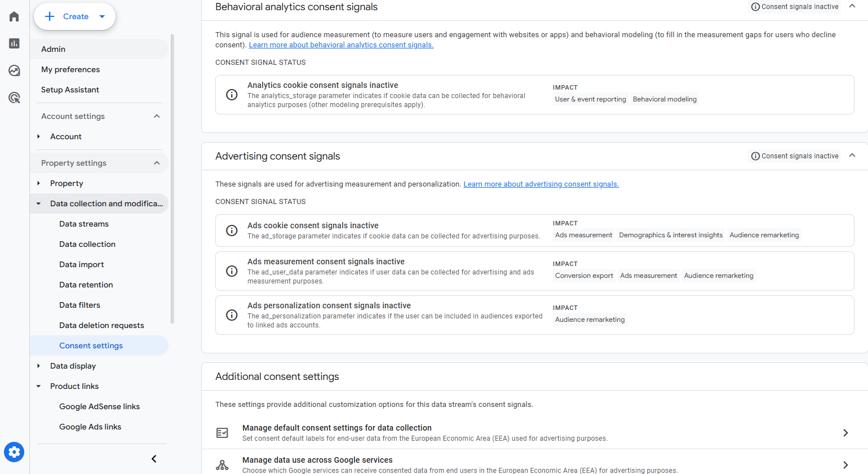Open Learn more about advertising consent signals
The image size is (868, 474).
[x=541, y=184]
